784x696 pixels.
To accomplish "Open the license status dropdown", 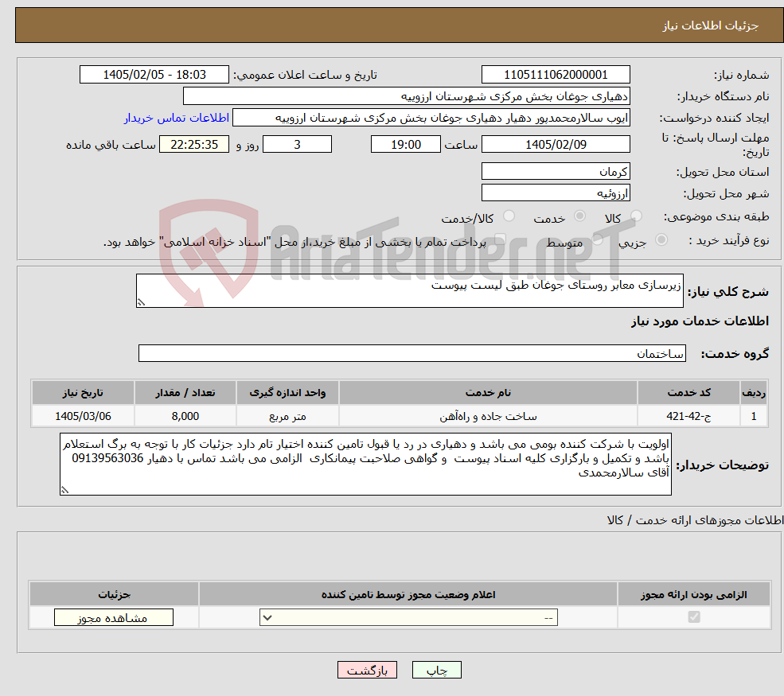I will point(408,617).
